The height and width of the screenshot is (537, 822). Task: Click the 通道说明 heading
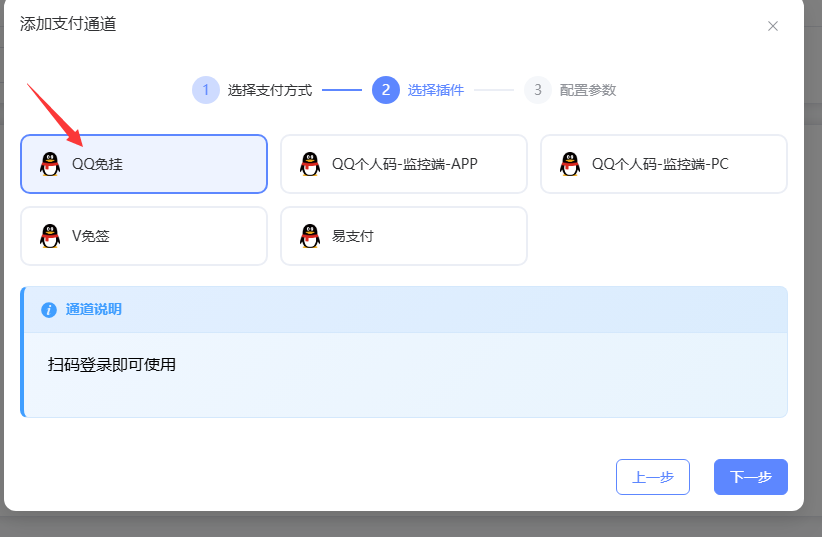point(93,309)
